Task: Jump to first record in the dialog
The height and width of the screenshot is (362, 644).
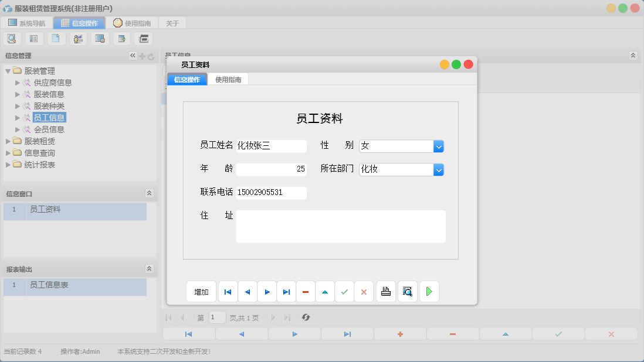Action: [x=228, y=291]
